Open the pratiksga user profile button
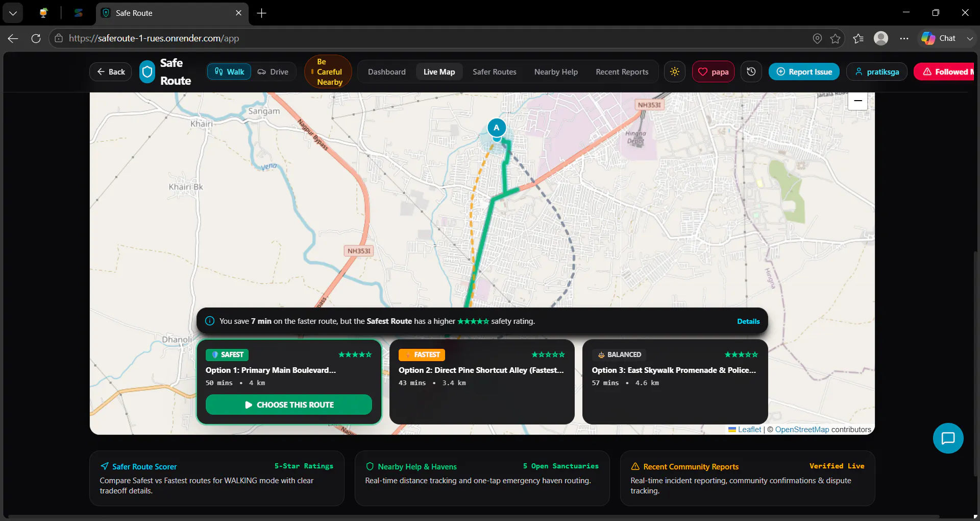Viewport: 980px width, 521px height. click(x=877, y=72)
